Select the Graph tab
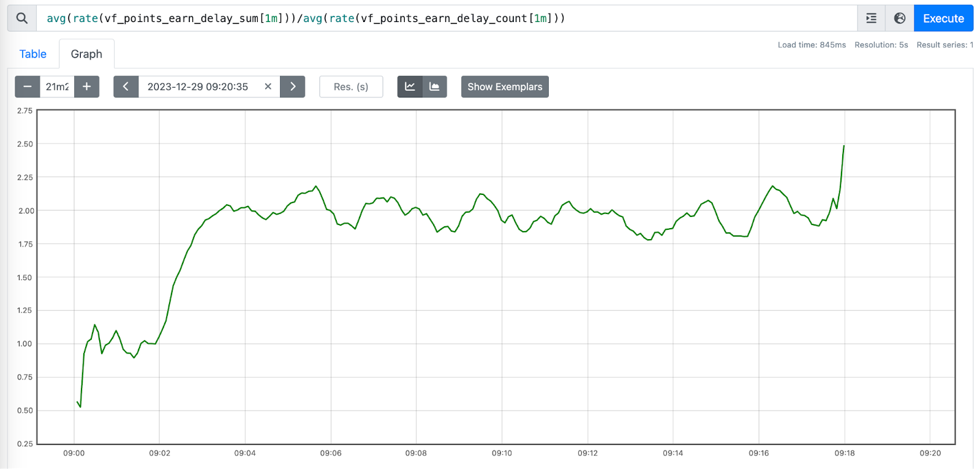This screenshot has height=469, width=980. tap(86, 54)
